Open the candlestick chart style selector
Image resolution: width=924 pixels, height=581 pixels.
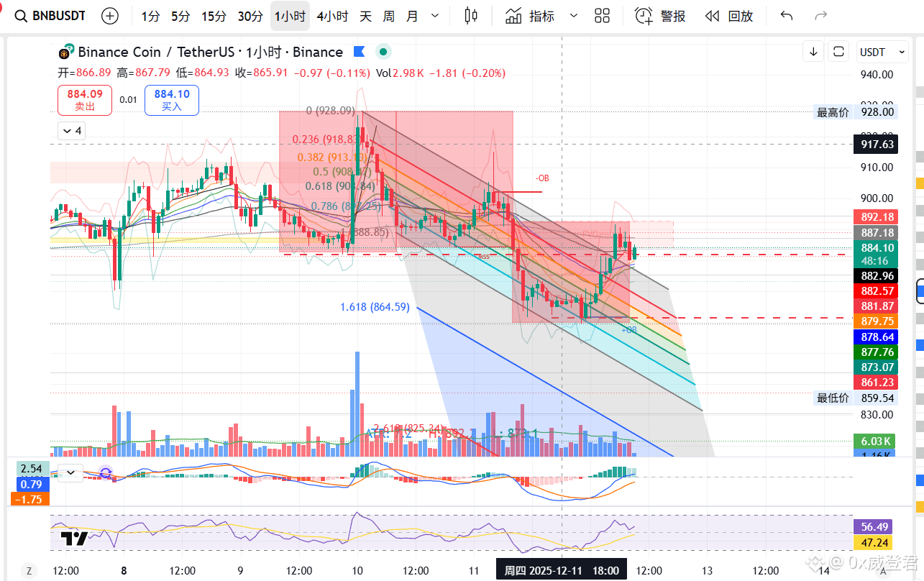(x=471, y=16)
